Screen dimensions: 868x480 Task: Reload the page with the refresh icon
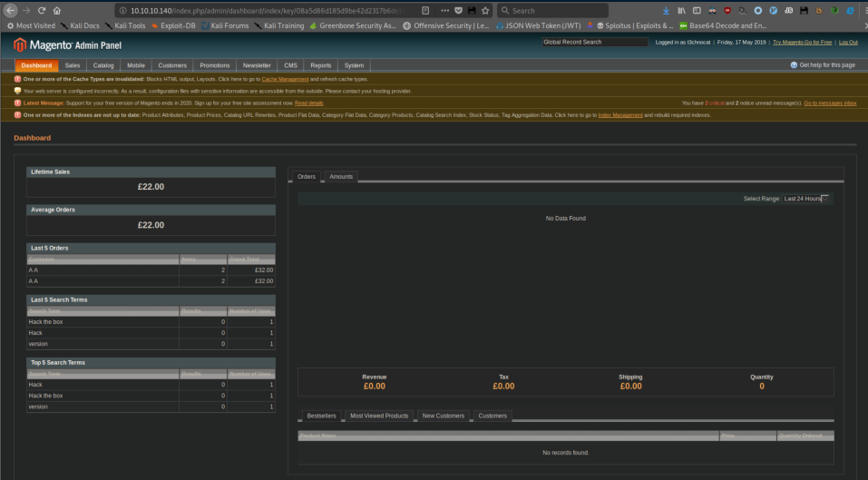tap(42, 10)
